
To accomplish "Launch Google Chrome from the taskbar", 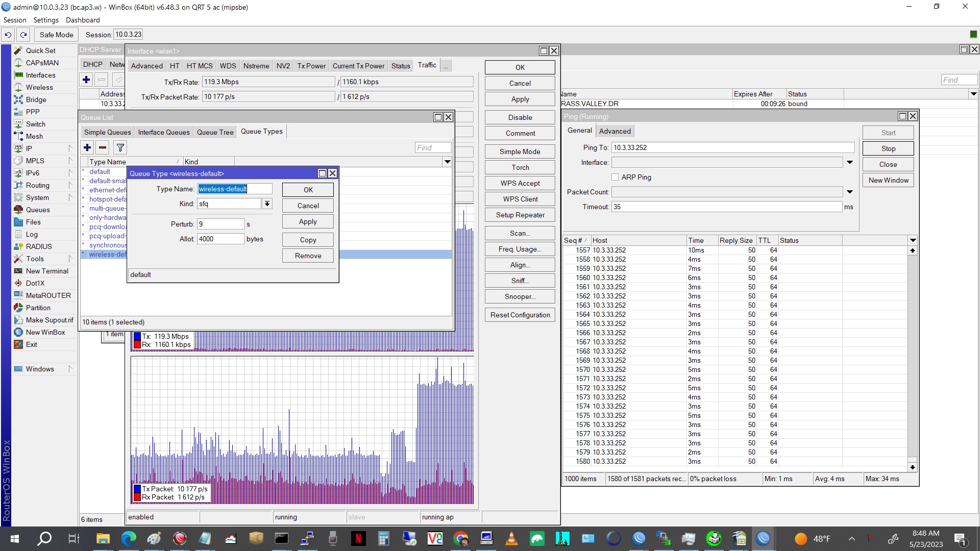I will (460, 538).
